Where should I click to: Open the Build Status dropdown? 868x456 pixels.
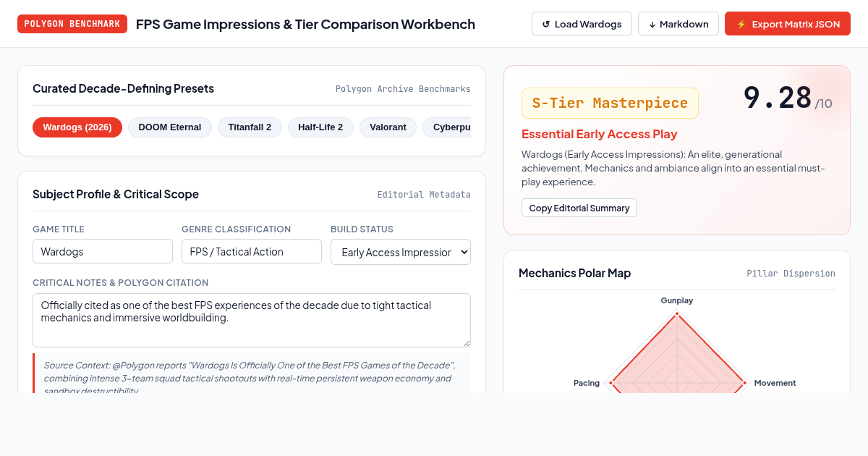[401, 252]
